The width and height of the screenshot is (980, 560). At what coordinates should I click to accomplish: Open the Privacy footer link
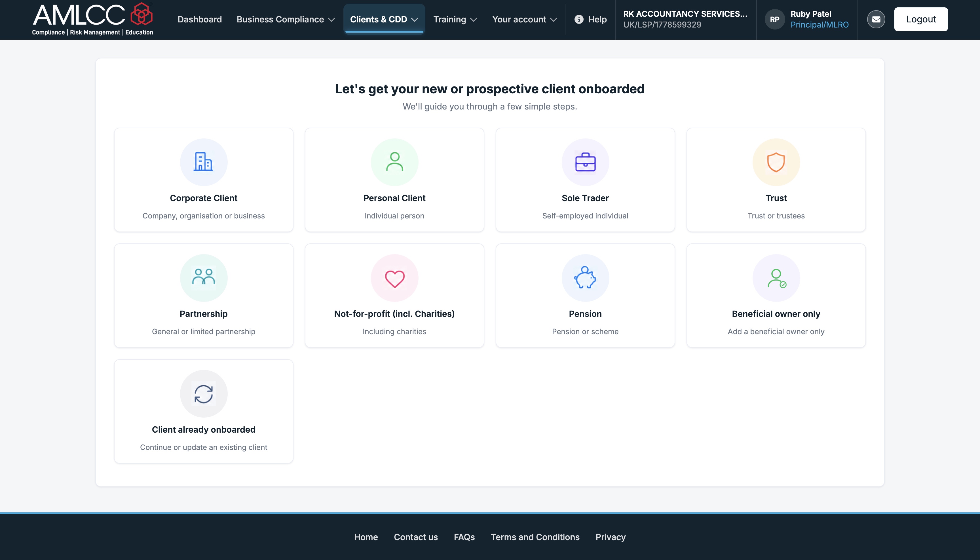[x=611, y=537]
